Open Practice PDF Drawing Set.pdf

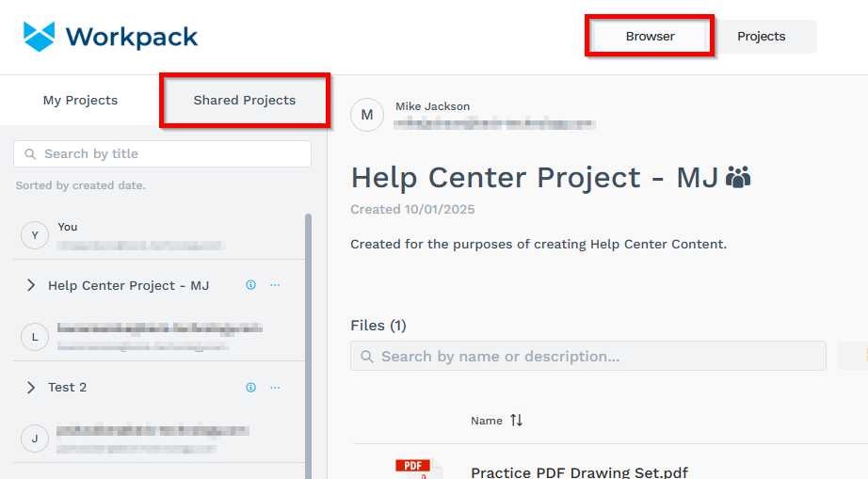579,471
